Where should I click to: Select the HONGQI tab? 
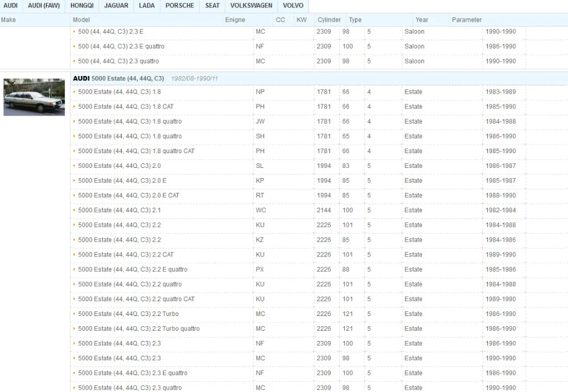pos(82,6)
